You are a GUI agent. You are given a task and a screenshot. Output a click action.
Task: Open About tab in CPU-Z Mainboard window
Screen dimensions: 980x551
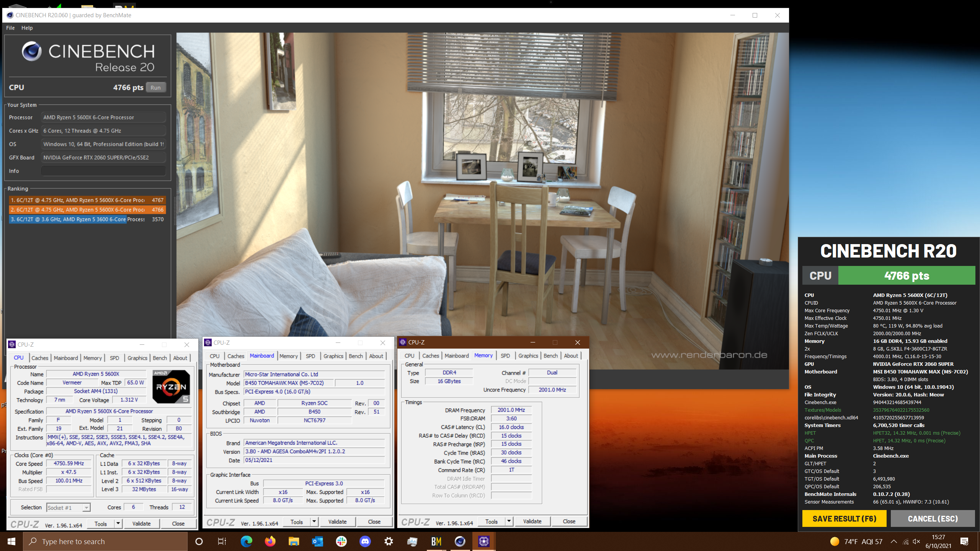pyautogui.click(x=376, y=356)
